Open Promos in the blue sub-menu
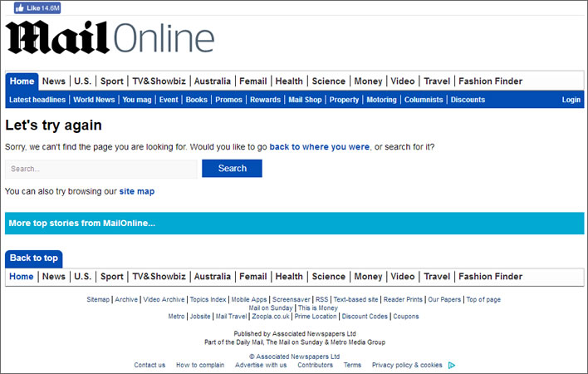 click(x=228, y=100)
